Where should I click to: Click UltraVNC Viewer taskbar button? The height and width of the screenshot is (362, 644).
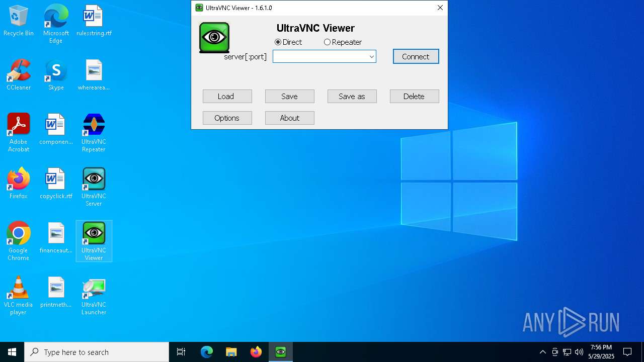281,352
